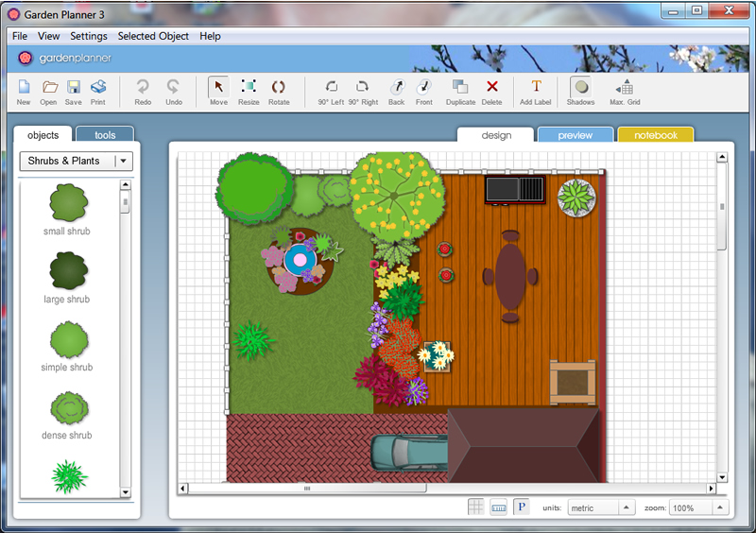The width and height of the screenshot is (756, 533).
Task: Select the house roof object
Action: [x=525, y=445]
